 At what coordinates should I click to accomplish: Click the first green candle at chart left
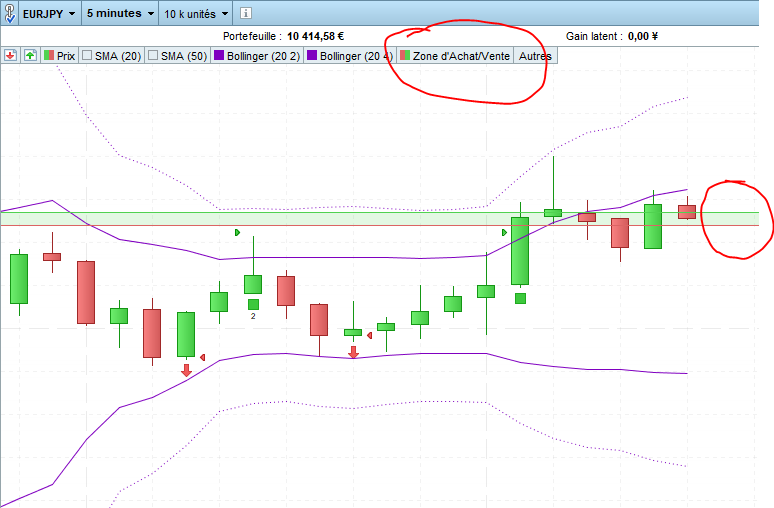[19, 279]
